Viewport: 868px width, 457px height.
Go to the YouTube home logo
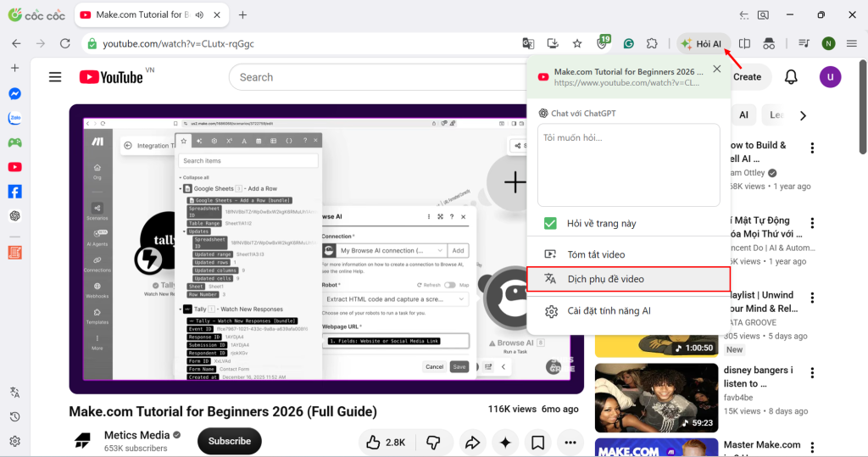pyautogui.click(x=111, y=77)
